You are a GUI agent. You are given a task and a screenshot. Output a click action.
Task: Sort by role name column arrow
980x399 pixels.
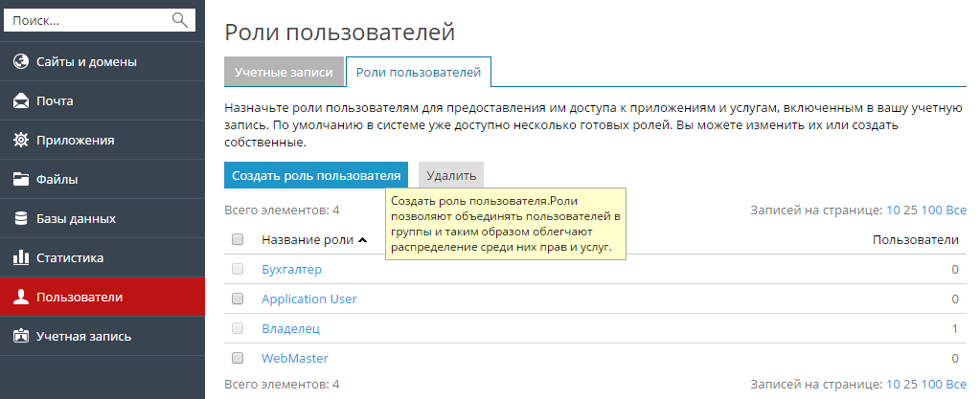[362, 240]
